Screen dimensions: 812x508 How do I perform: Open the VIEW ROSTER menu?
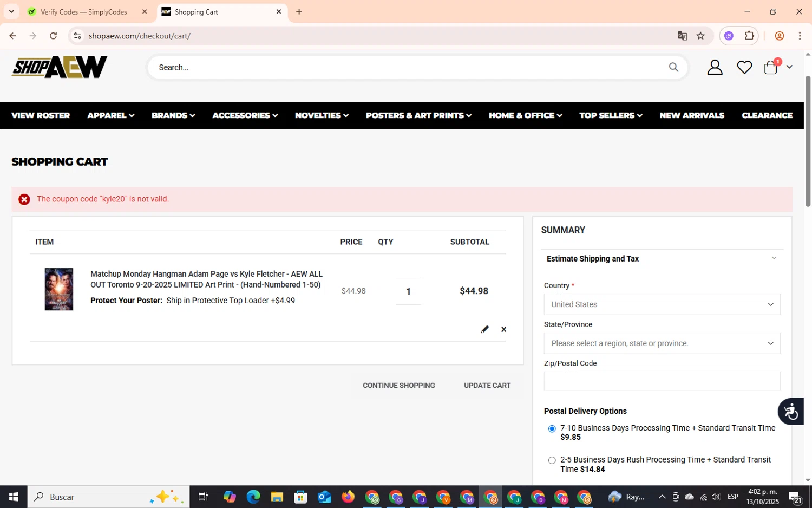(x=41, y=115)
